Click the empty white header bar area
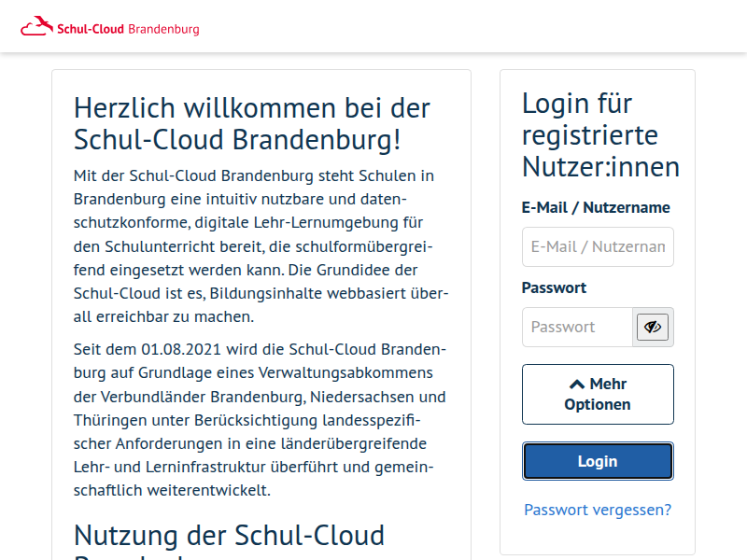This screenshot has width=747, height=560. 467,26
